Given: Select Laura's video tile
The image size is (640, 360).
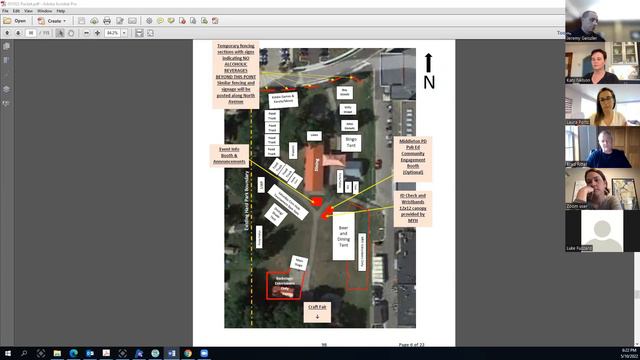Looking at the screenshot, I should pyautogui.click(x=602, y=105).
